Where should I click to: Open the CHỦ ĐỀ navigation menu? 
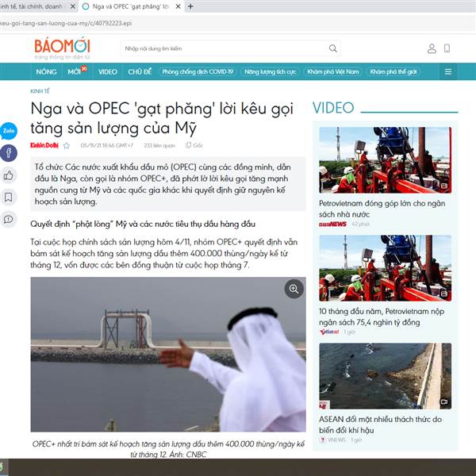click(140, 72)
